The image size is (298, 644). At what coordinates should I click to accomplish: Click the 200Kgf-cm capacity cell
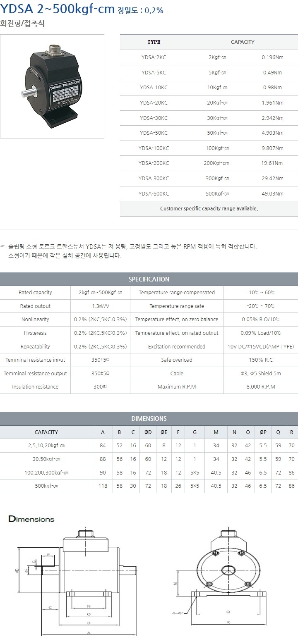[x=217, y=163]
